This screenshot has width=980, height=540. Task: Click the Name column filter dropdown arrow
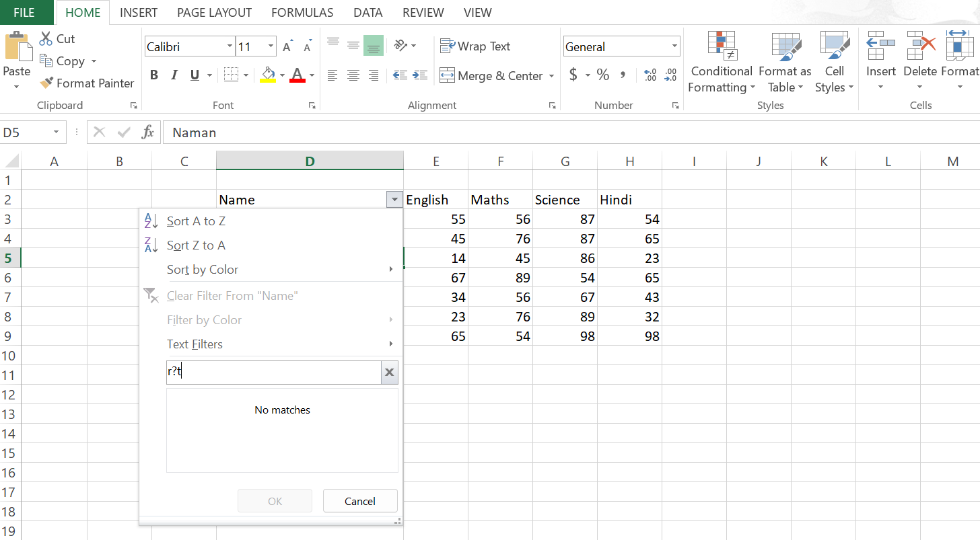(394, 199)
